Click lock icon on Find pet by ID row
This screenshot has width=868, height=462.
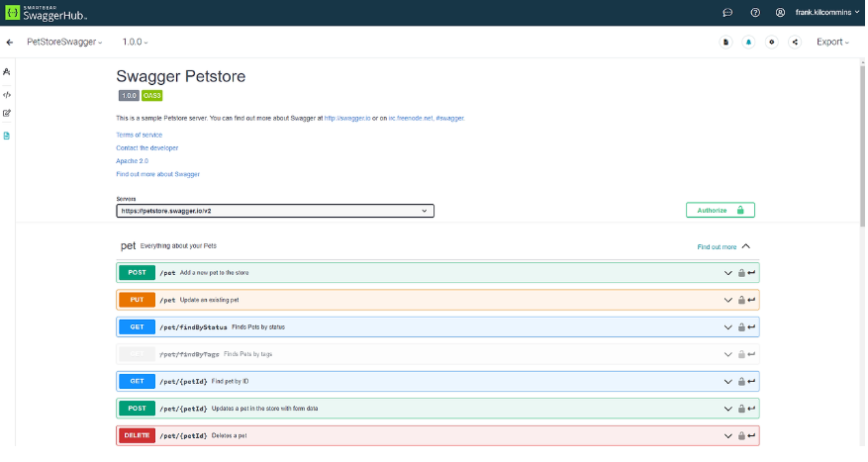tap(741, 381)
